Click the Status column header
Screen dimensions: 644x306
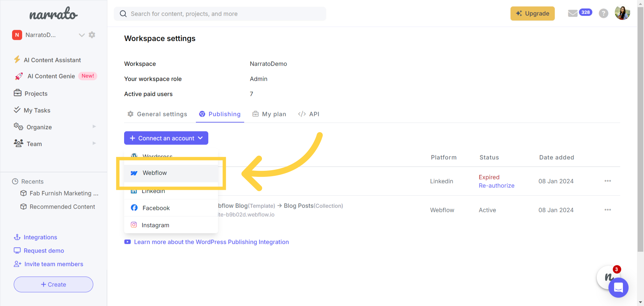click(489, 157)
